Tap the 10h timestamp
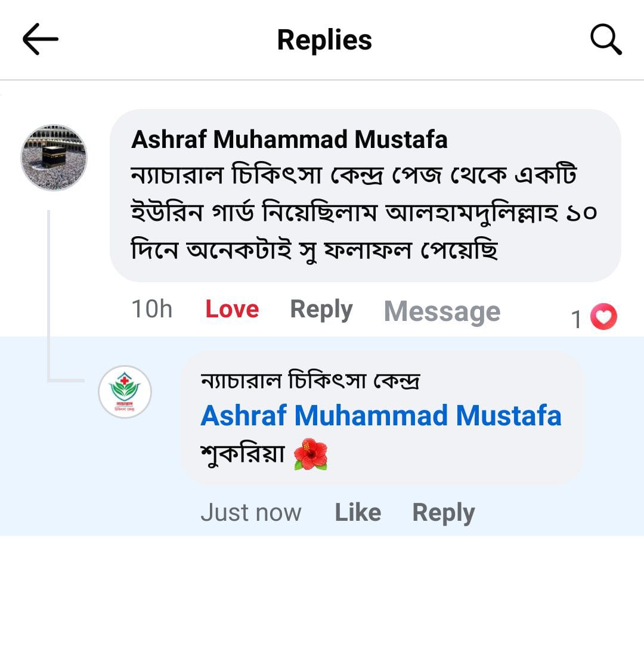This screenshot has height=661, width=644. click(151, 310)
